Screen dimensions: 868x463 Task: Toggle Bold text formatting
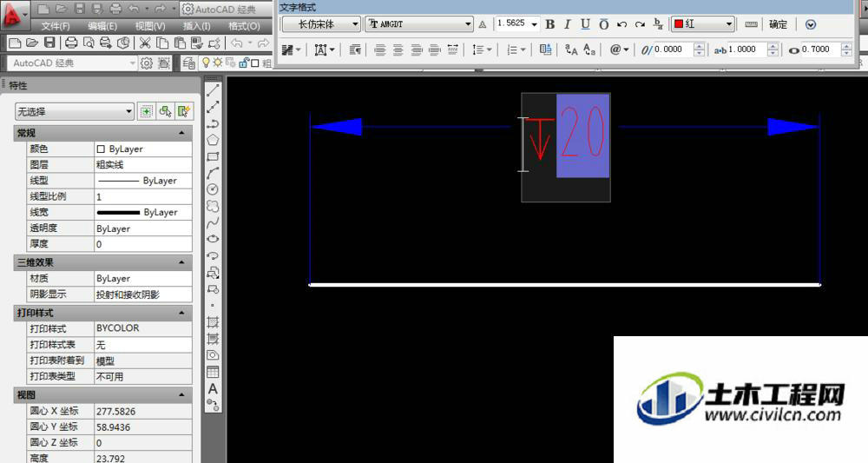549,24
